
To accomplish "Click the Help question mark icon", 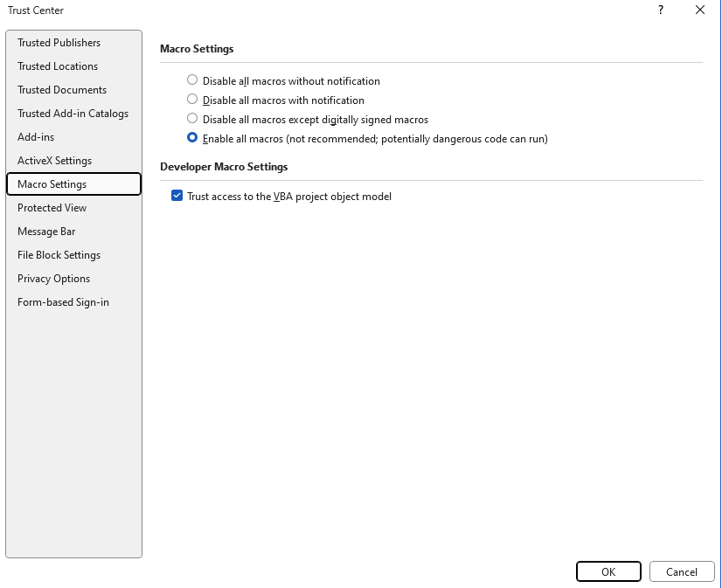I will (x=661, y=10).
